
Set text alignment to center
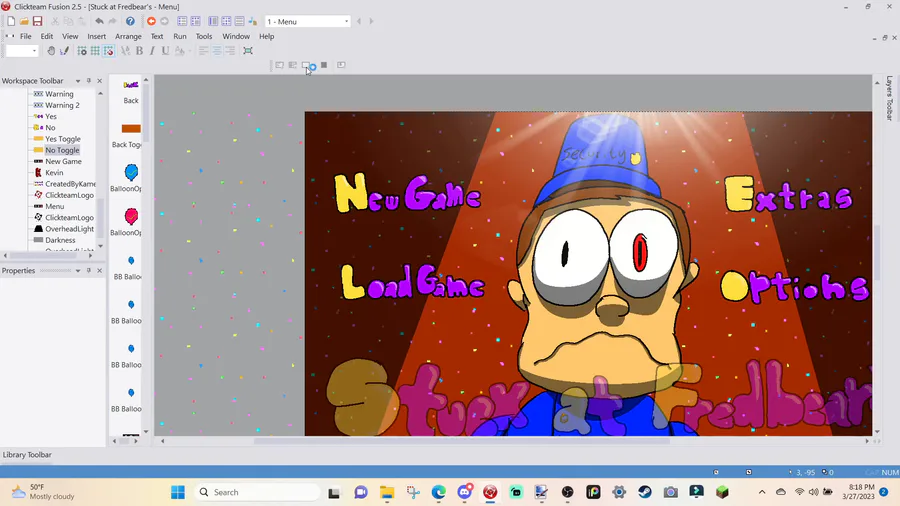coord(216,50)
